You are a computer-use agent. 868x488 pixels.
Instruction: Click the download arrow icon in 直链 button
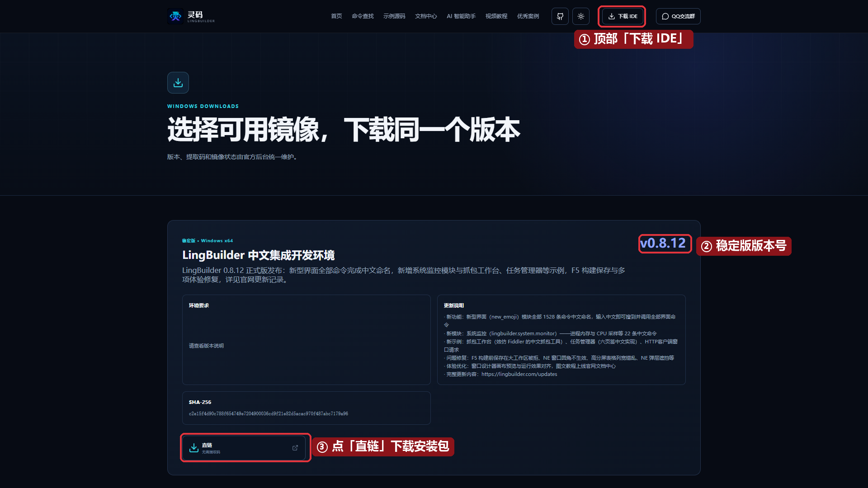click(x=194, y=448)
